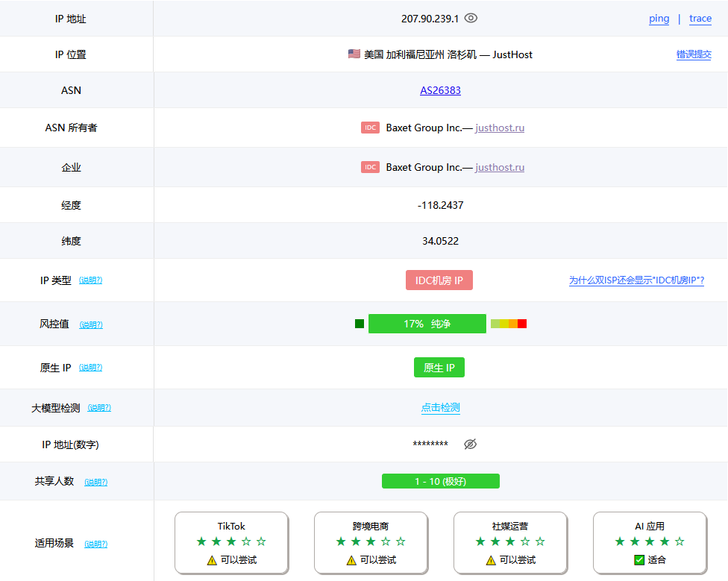The height and width of the screenshot is (581, 728).
Task: Click 点击检测 to run model detection
Action: pyautogui.click(x=440, y=407)
